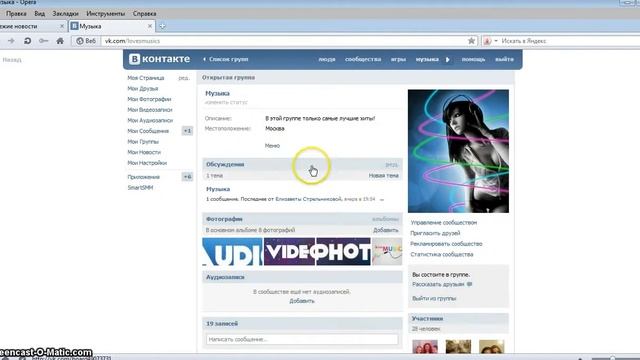Open the ФОТО photo thumbnail
Viewport: 640px width, 360px height.
click(344, 252)
